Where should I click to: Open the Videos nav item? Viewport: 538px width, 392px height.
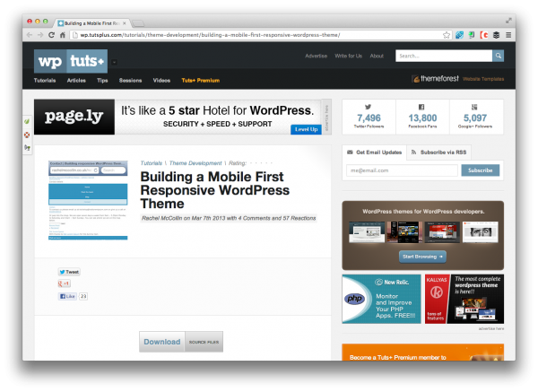[x=161, y=81]
